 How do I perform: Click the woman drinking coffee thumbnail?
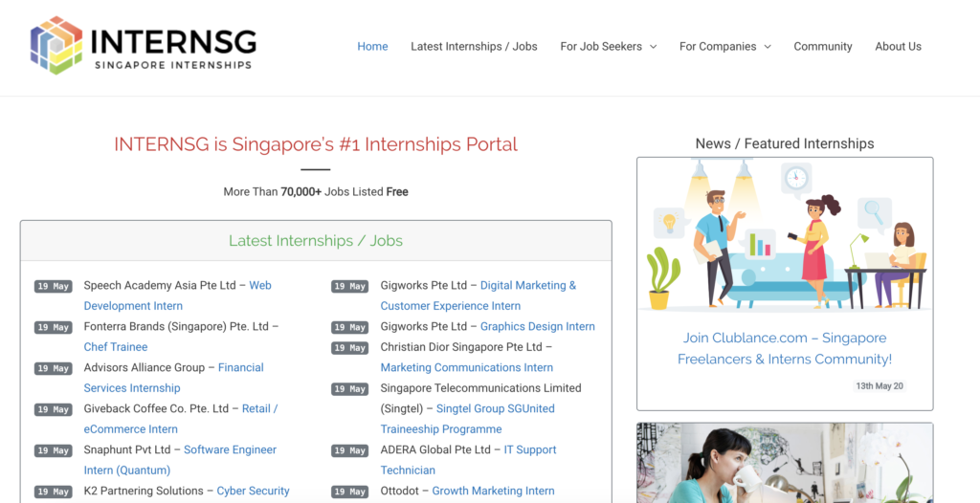(x=785, y=463)
